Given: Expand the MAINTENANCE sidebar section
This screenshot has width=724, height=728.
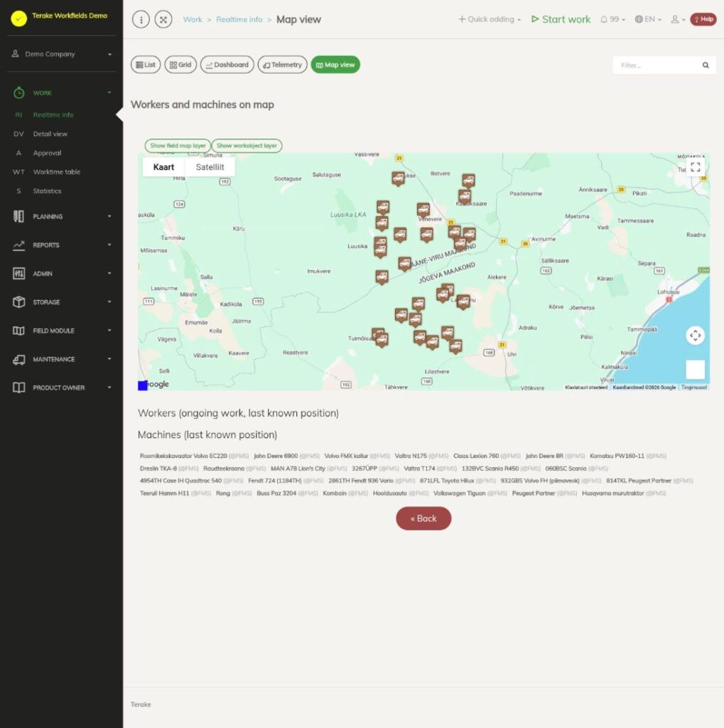Looking at the screenshot, I should 62,359.
